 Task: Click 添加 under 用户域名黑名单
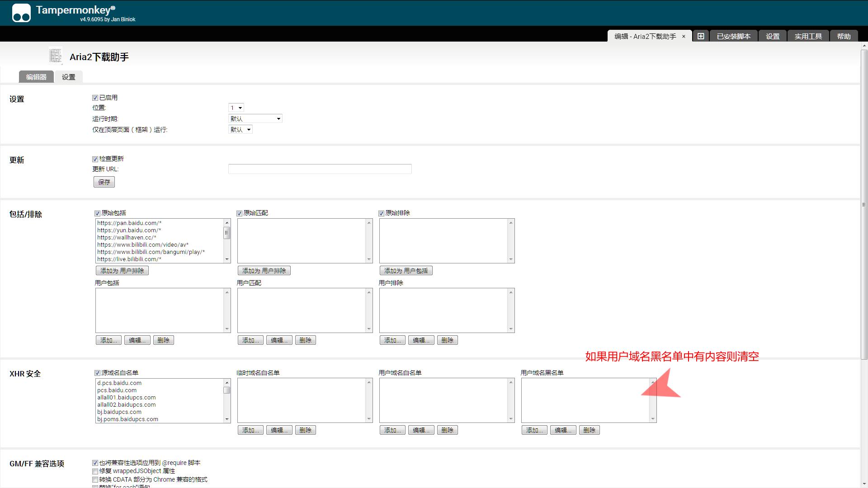tap(534, 430)
